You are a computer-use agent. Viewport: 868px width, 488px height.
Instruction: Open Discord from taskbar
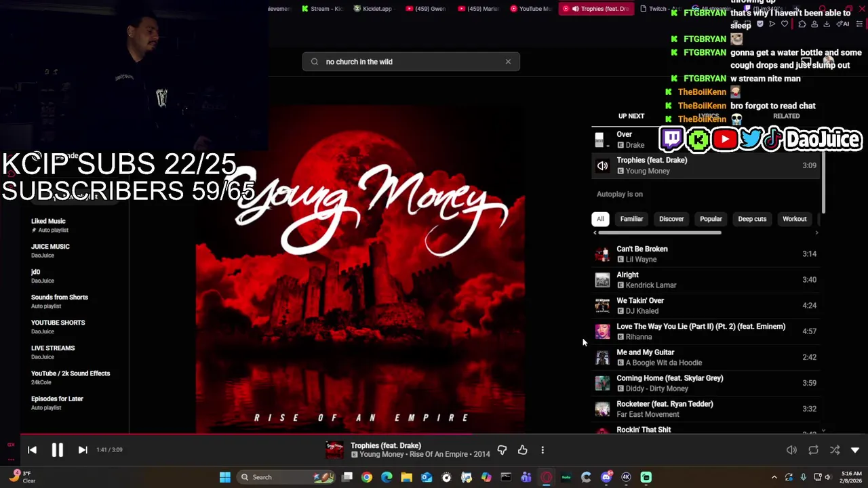click(606, 477)
